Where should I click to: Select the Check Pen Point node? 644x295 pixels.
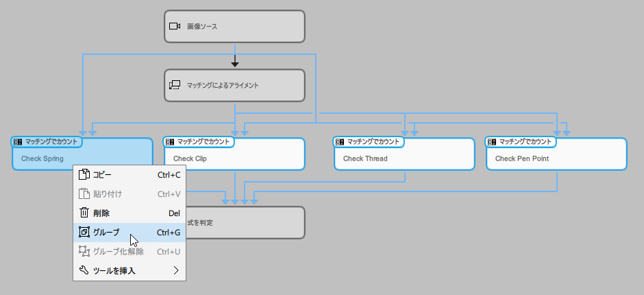(556, 158)
